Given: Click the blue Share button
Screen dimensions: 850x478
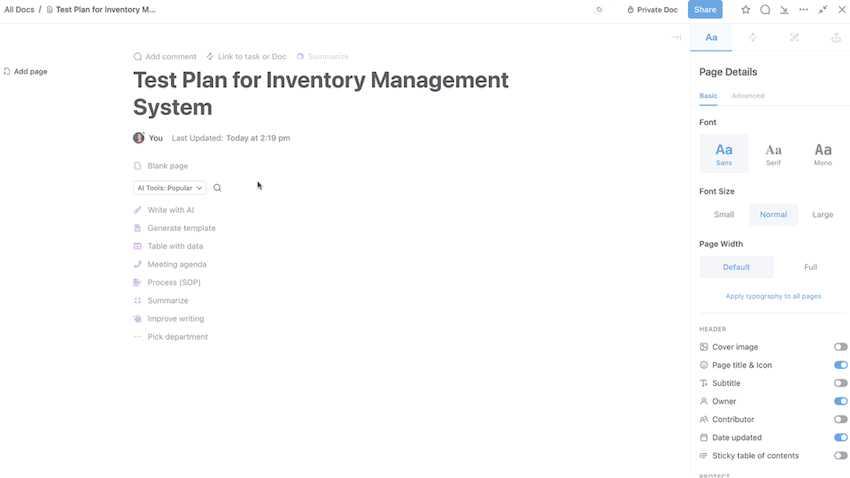Looking at the screenshot, I should [x=705, y=10].
